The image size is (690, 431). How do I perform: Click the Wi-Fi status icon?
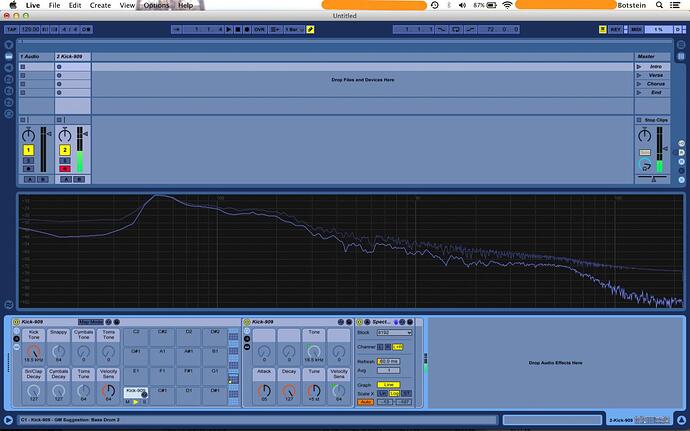pos(507,5)
